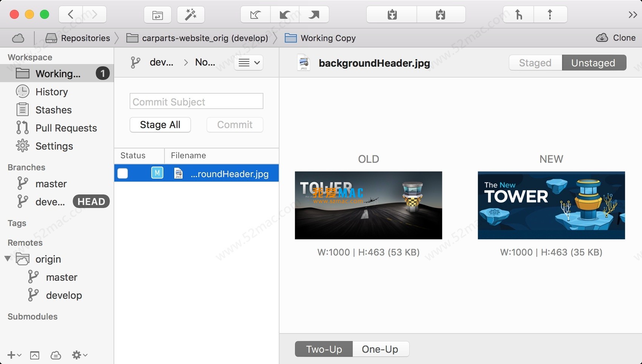Click the Working Copy badge showing 1
642x364 pixels.
click(x=103, y=73)
